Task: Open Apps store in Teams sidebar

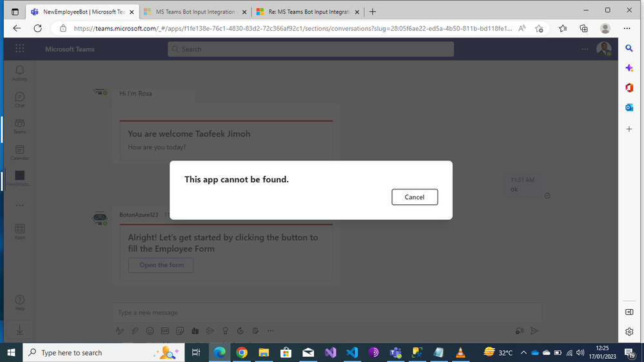Action: click(x=19, y=231)
